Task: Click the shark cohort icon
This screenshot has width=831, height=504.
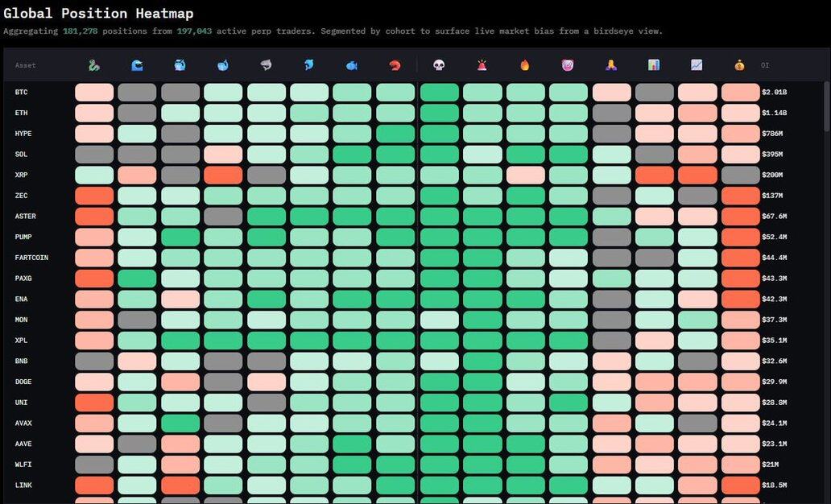Action: coord(267,65)
